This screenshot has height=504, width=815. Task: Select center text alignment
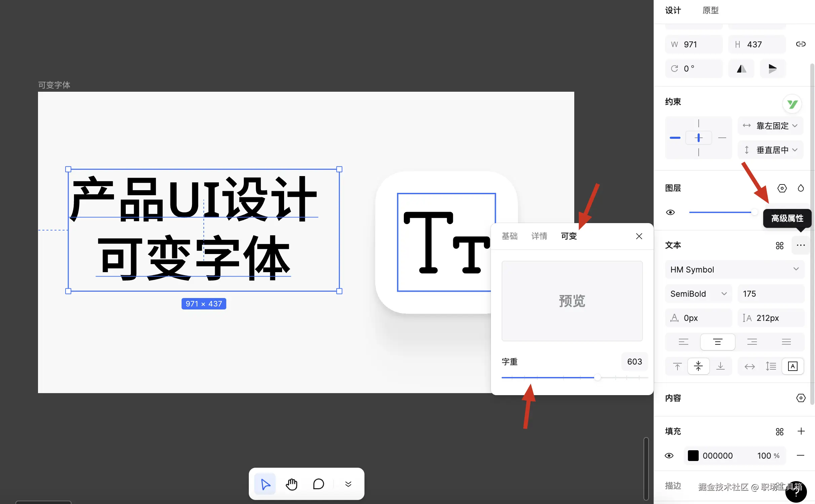[717, 342]
